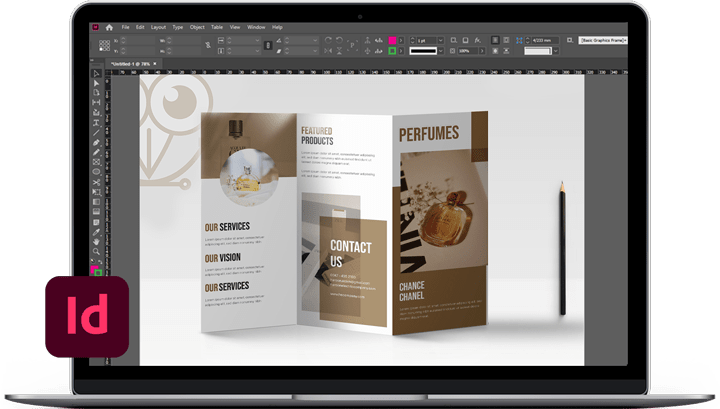The width and height of the screenshot is (720, 409).
Task: Open the File menu
Action: coord(125,28)
